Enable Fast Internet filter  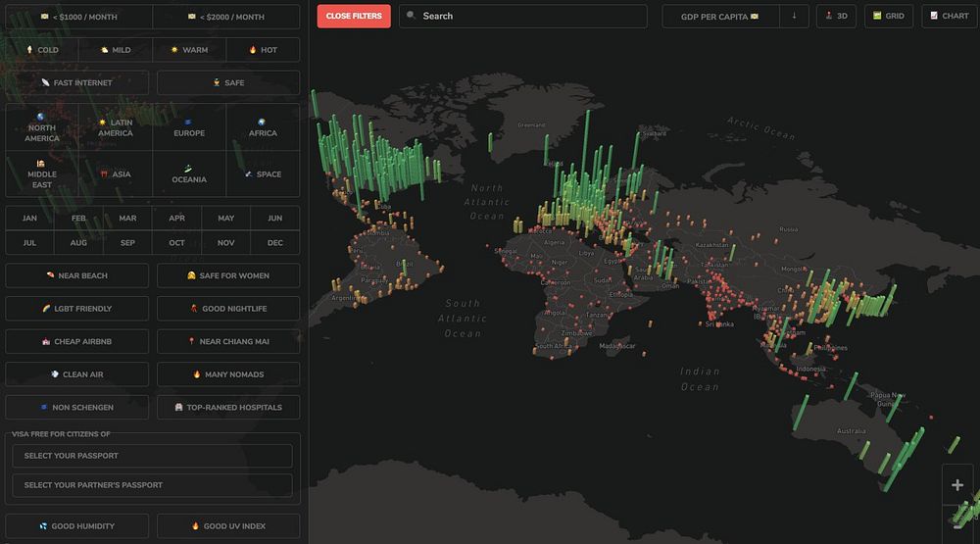tap(76, 82)
